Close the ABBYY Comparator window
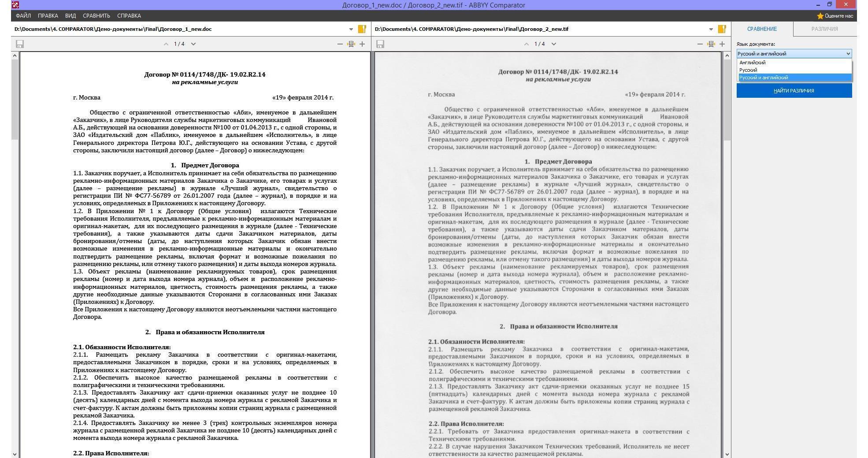 click(x=846, y=5)
